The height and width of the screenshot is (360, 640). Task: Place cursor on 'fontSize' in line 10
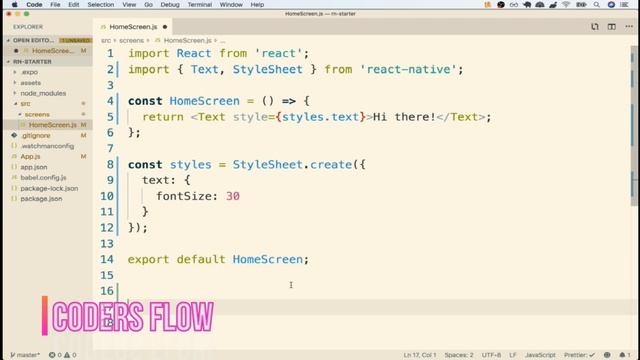(184, 196)
